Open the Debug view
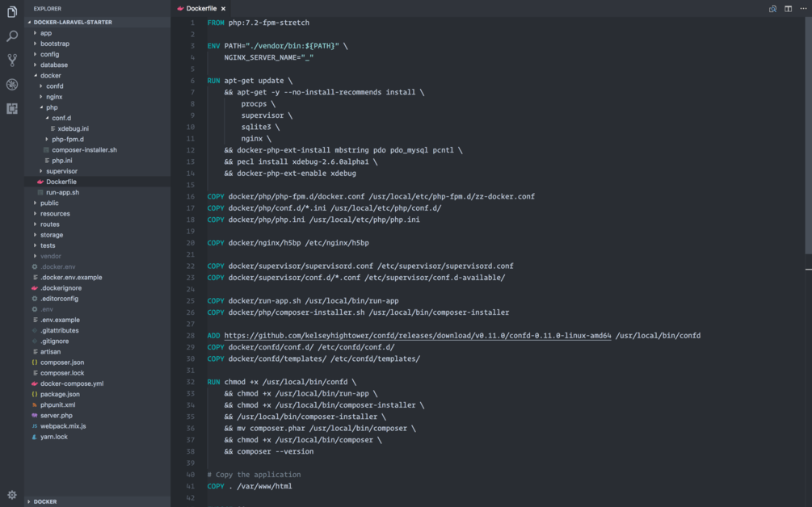 pos(11,84)
